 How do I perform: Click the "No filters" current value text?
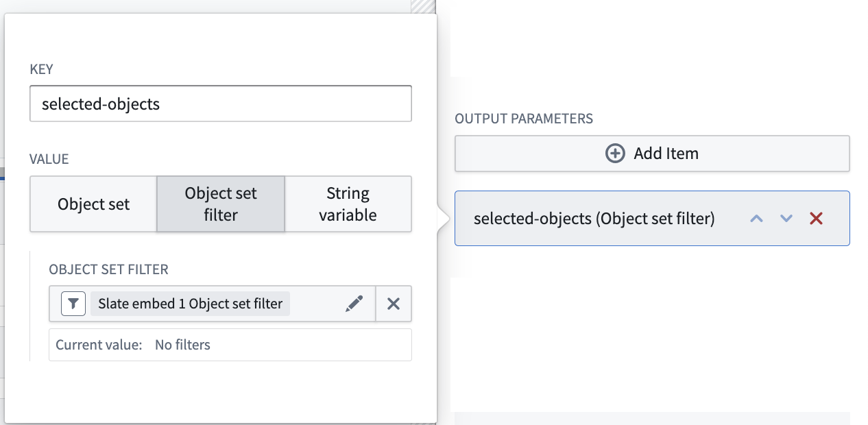(182, 345)
